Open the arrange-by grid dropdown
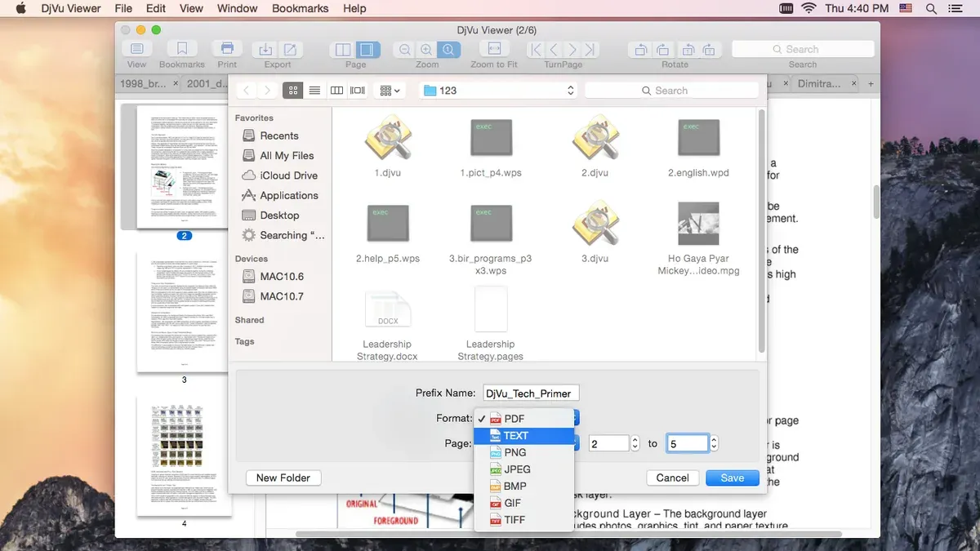This screenshot has height=551, width=980. coord(390,91)
